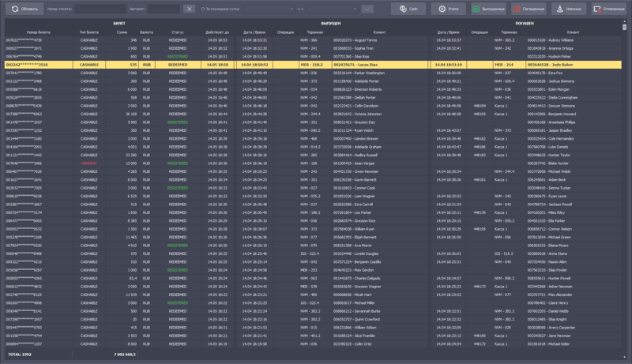Viewport: 632px width, 364px height.
Task: Apply date range with checkmark button
Action: [367, 9]
